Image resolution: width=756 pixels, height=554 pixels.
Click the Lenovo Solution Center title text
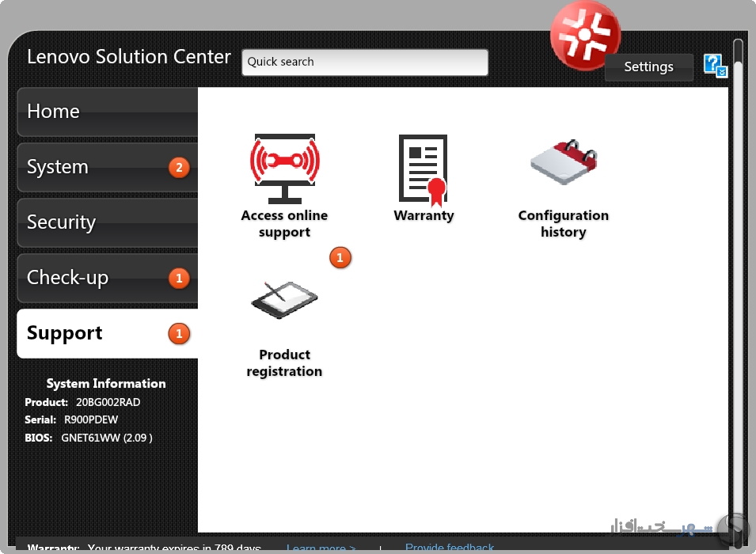click(x=129, y=57)
